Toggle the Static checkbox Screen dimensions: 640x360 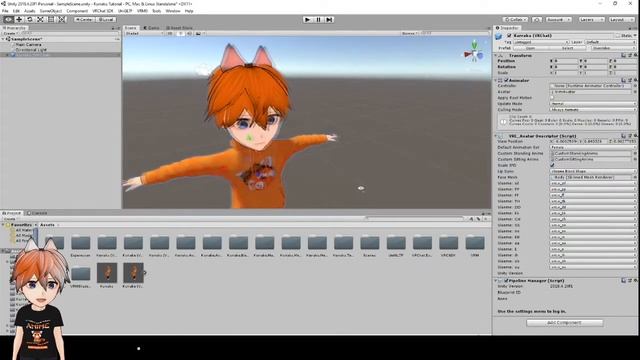point(618,36)
